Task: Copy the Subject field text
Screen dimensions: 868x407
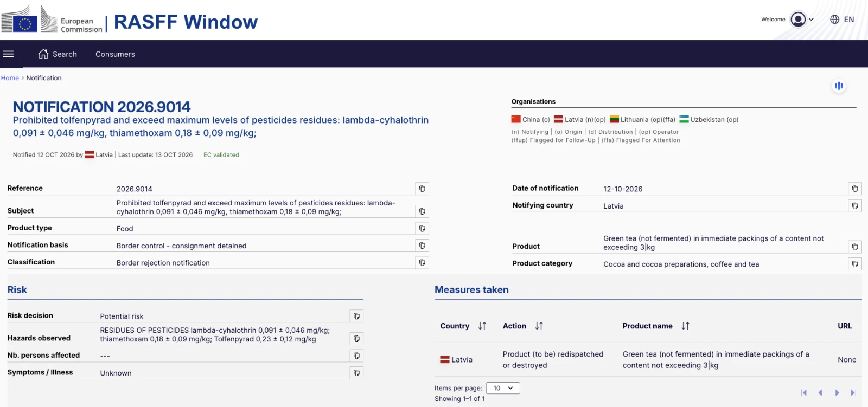Action: pos(422,211)
